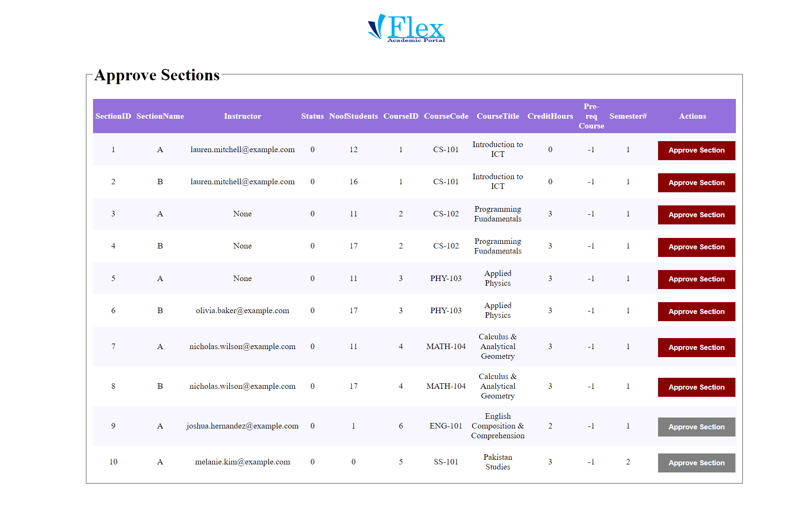Click the Approve Sections heading
The image size is (812, 505).
pyautogui.click(x=156, y=75)
